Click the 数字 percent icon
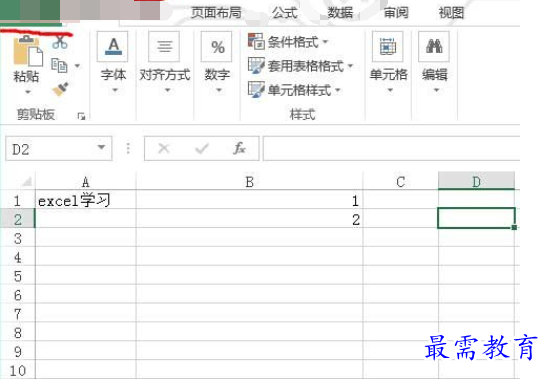 217,46
